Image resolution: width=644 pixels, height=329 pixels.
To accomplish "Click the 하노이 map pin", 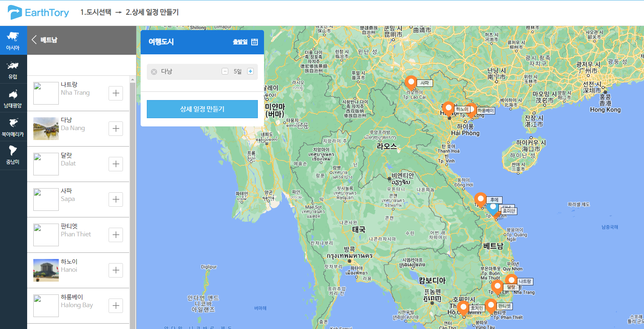I will pyautogui.click(x=449, y=108).
